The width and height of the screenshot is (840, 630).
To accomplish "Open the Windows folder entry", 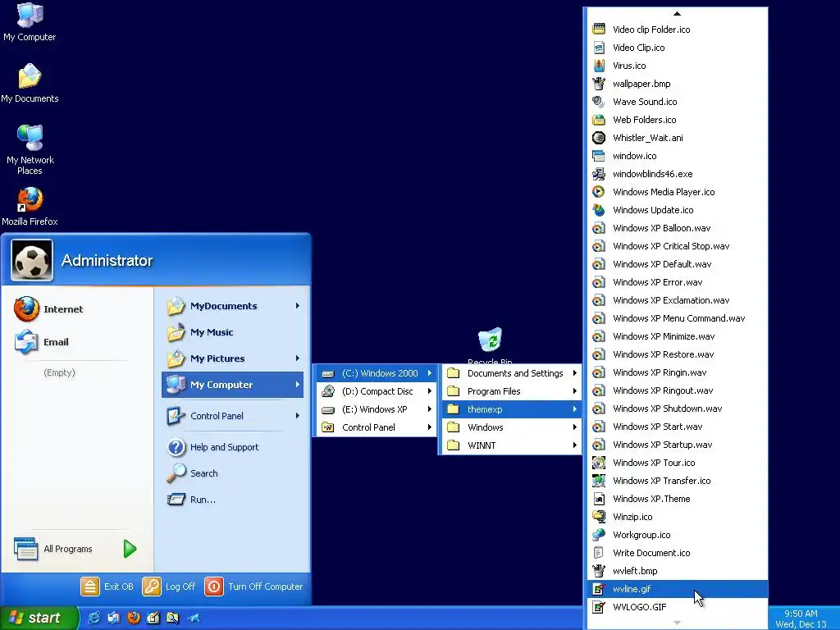I will pyautogui.click(x=512, y=427).
